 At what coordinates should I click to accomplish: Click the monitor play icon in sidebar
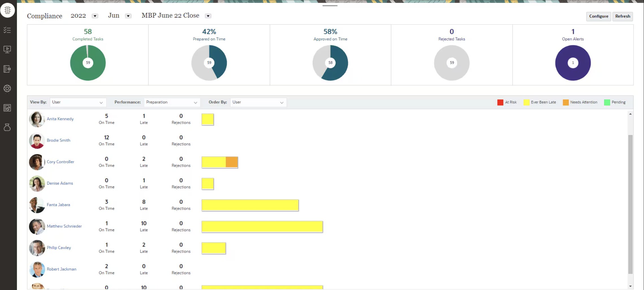pyautogui.click(x=7, y=49)
